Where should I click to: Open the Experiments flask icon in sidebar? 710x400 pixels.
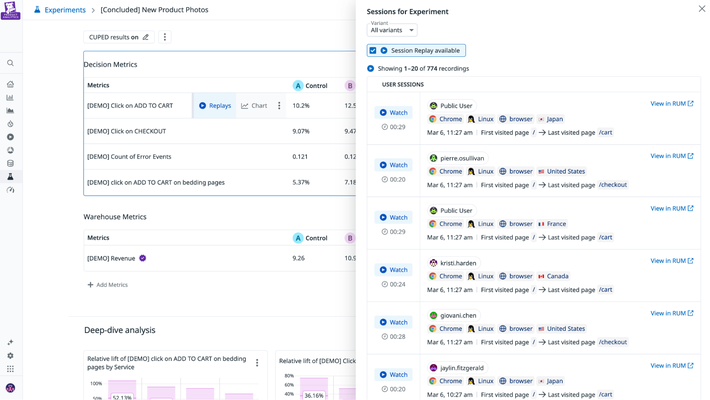(x=10, y=176)
